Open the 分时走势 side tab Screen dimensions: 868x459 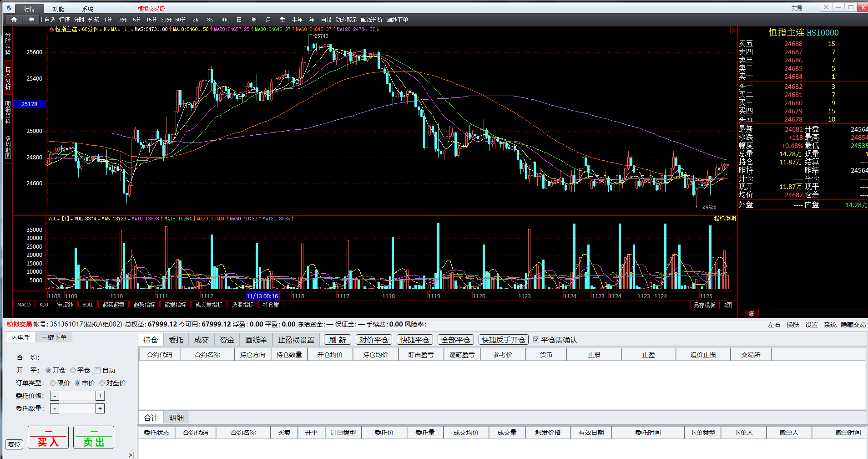(x=8, y=43)
